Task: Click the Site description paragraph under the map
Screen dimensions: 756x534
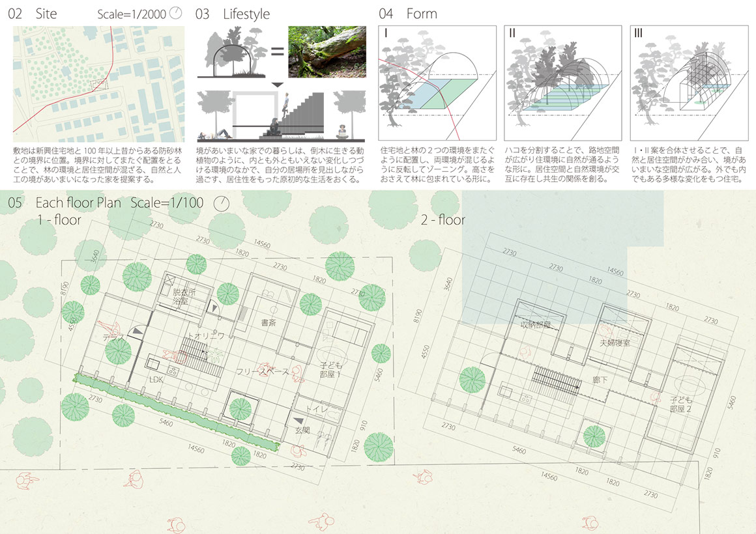Action: 97,165
